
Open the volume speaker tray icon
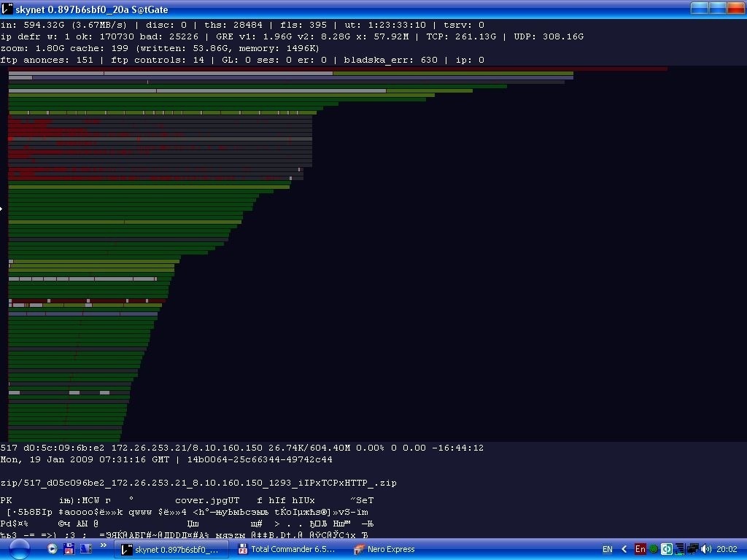pos(705,549)
